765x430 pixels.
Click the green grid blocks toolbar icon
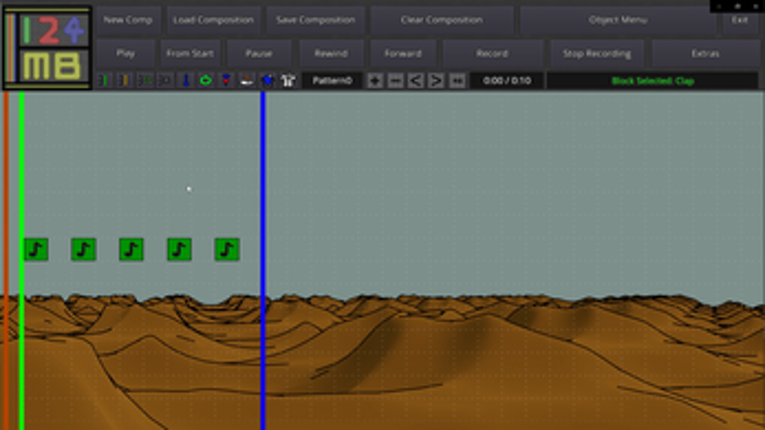[x=145, y=80]
